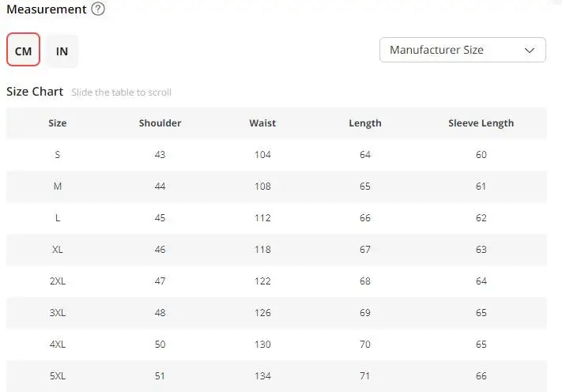Screen dimensions: 562x392
Task: Click the Waist column header
Action: [x=262, y=123]
